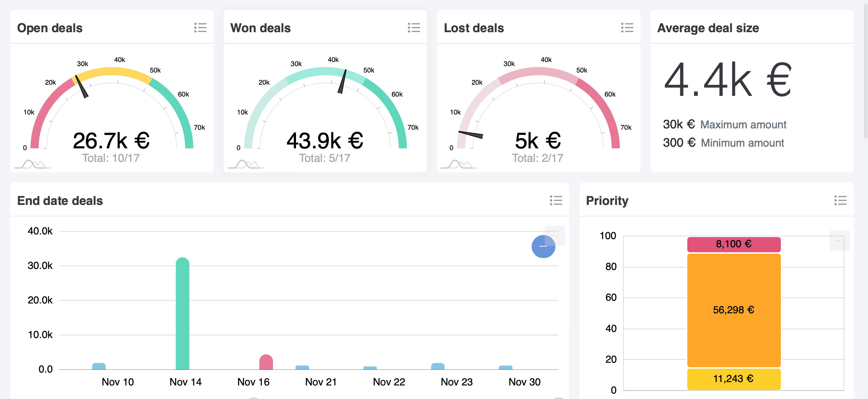Click the 26.7k € Open deals value
This screenshot has width=868, height=399.
[x=111, y=141]
